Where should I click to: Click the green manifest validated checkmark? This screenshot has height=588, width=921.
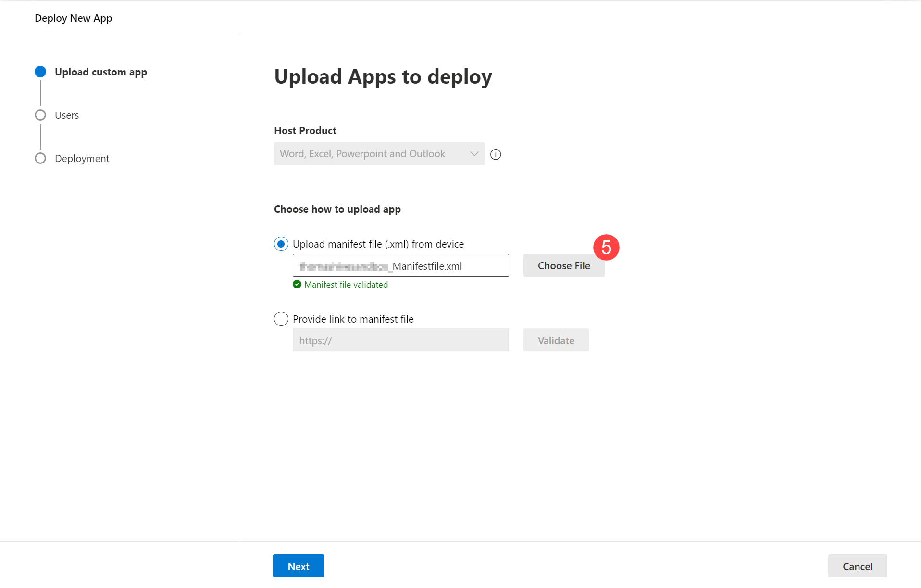point(297,285)
